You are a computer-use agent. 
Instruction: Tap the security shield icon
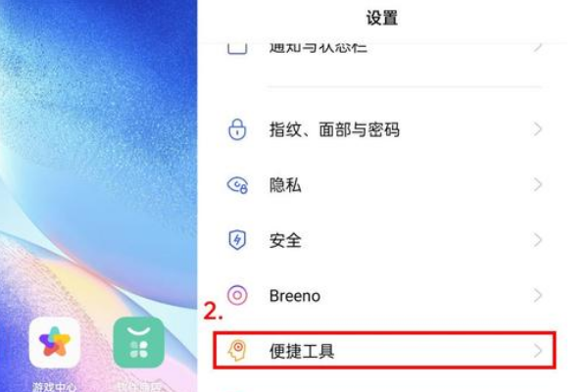click(x=237, y=240)
